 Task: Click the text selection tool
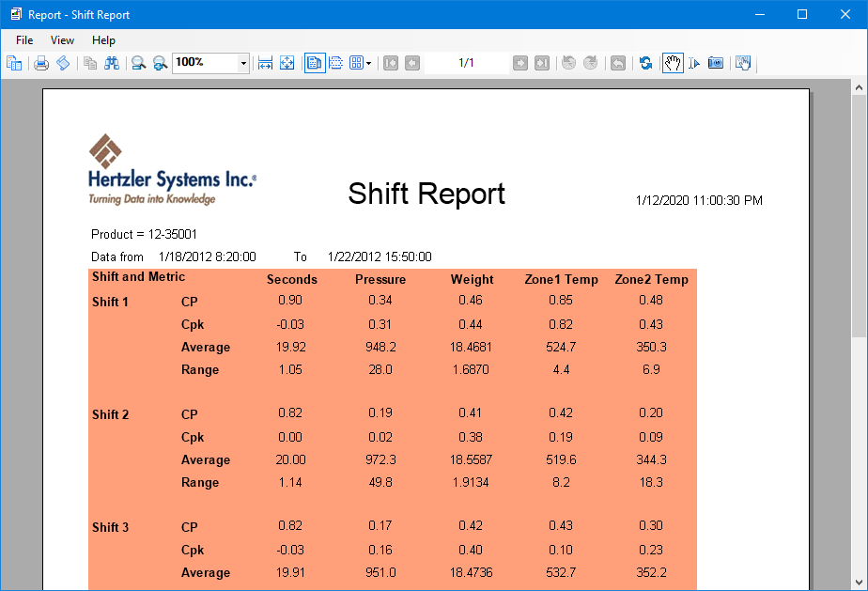[x=694, y=63]
